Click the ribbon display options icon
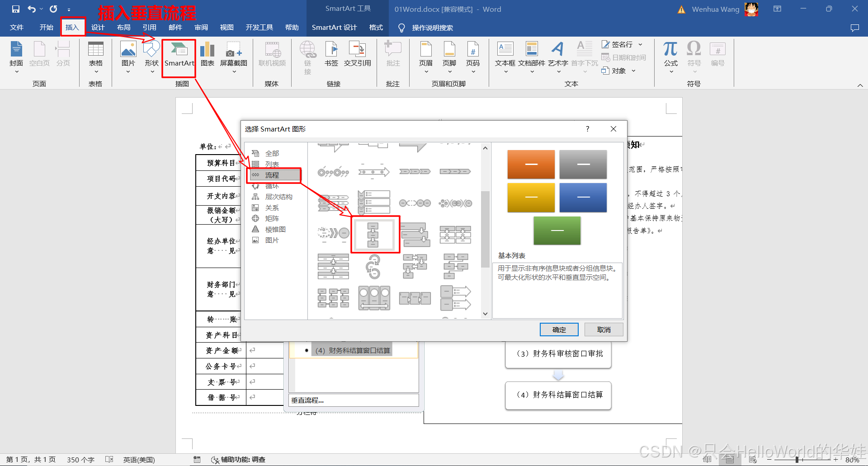Image resolution: width=868 pixels, height=466 pixels. click(x=777, y=9)
